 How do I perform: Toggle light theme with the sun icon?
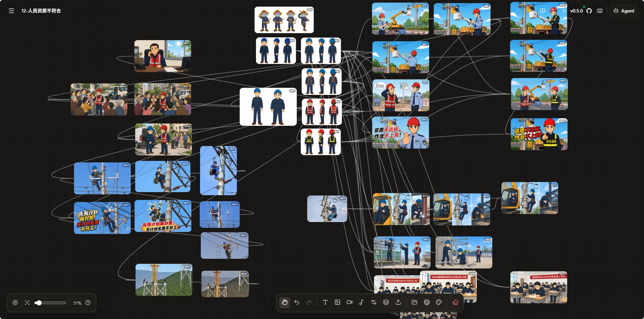coord(564,11)
